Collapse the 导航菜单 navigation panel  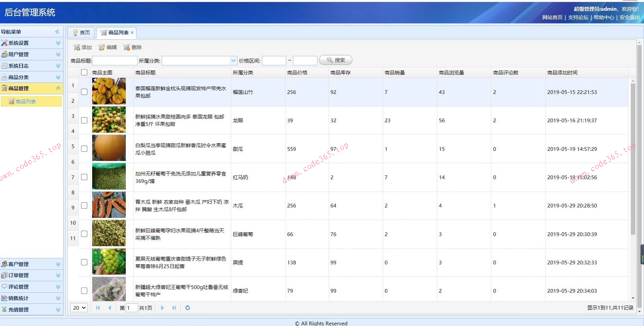[x=57, y=32]
